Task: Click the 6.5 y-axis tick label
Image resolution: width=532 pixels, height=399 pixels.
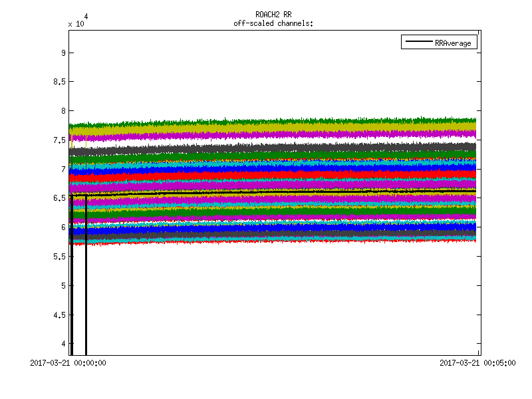Action: tap(59, 198)
